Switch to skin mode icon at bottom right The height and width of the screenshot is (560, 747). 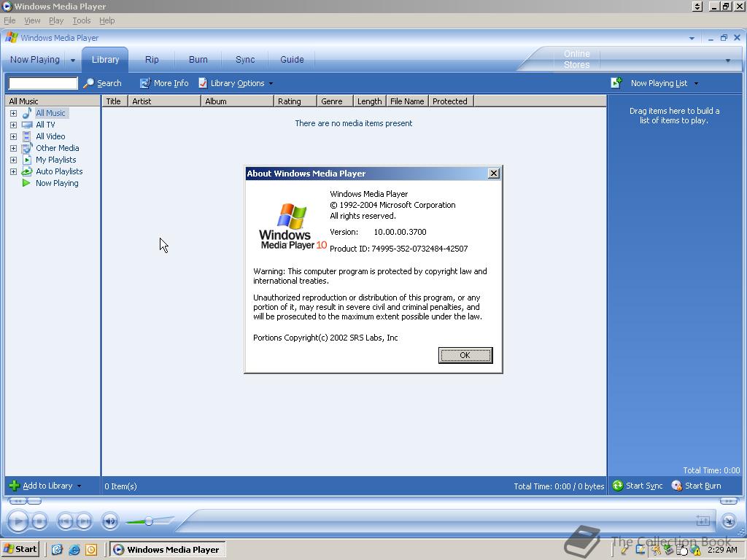click(729, 521)
